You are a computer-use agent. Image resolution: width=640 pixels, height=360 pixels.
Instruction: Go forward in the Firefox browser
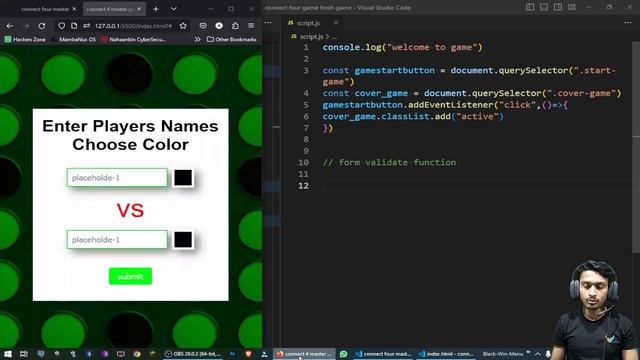pyautogui.click(x=26, y=26)
